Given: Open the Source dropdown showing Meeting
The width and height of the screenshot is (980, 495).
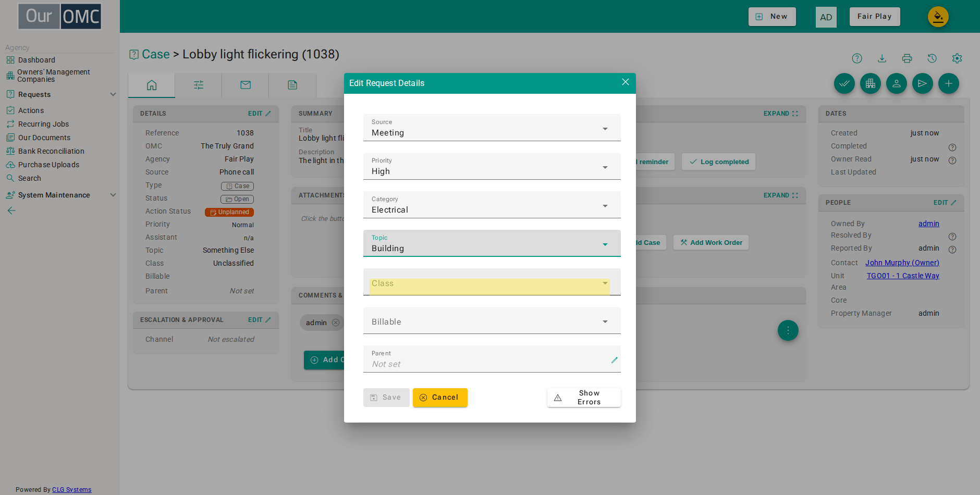Looking at the screenshot, I should [492, 128].
